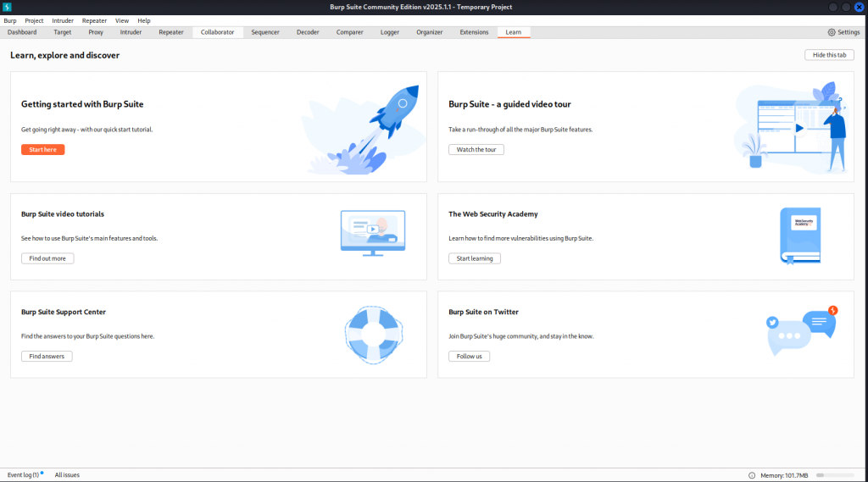Image resolution: width=868 pixels, height=482 pixels.
Task: Switch to the Proxy tab
Action: click(96, 32)
